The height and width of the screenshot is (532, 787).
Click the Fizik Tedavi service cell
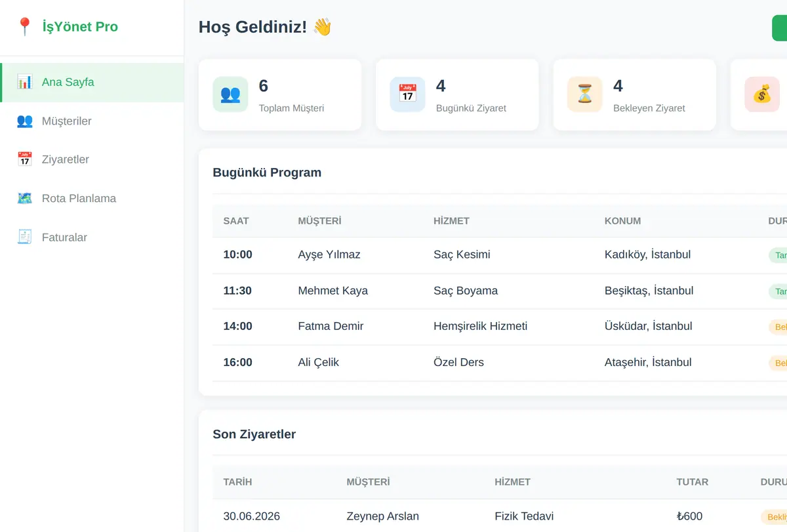pyautogui.click(x=524, y=516)
